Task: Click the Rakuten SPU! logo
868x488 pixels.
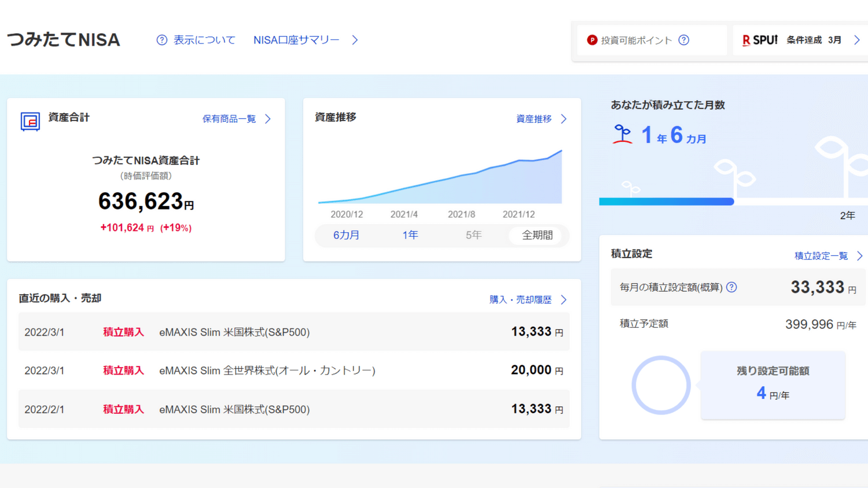Action: click(760, 40)
